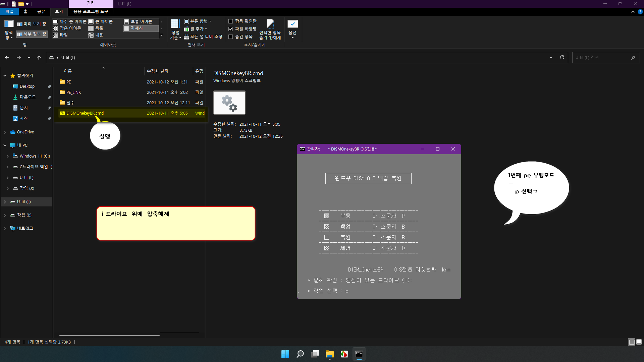Screen dimensions: 644x362
Task: Expand the Windows 11 (C:) drive node
Action: coord(8,156)
